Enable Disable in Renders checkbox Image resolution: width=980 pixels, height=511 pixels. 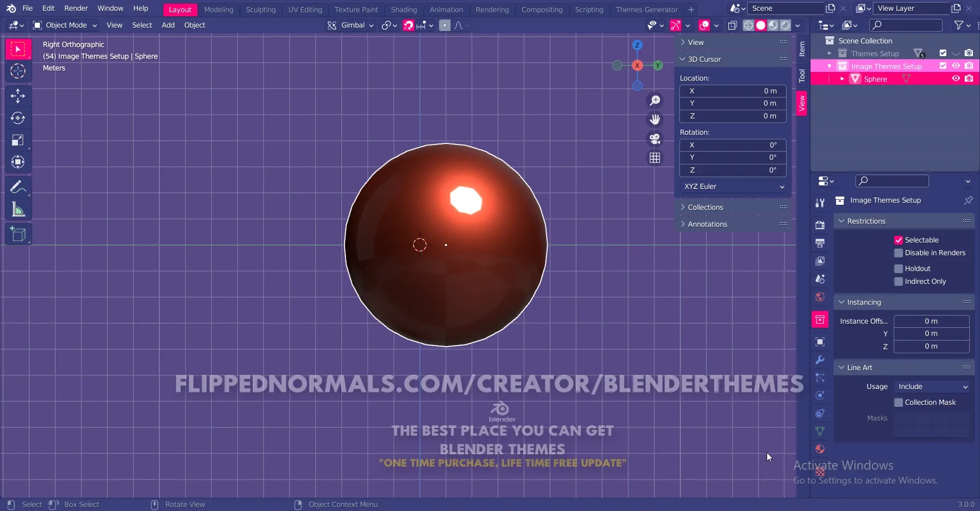click(898, 253)
